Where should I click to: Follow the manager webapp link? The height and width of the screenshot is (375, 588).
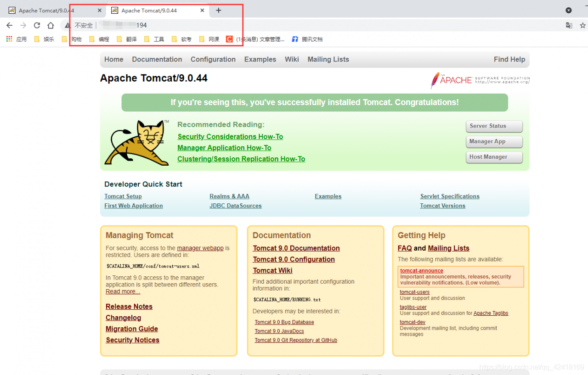click(200, 248)
